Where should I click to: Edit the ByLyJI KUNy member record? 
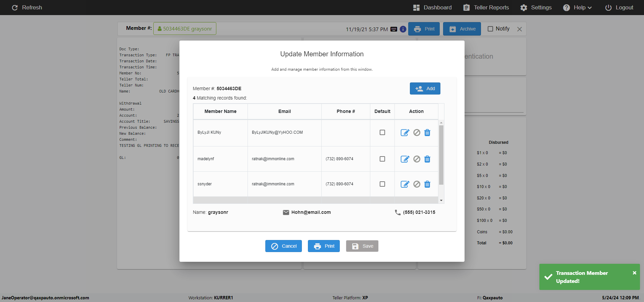[x=405, y=133]
